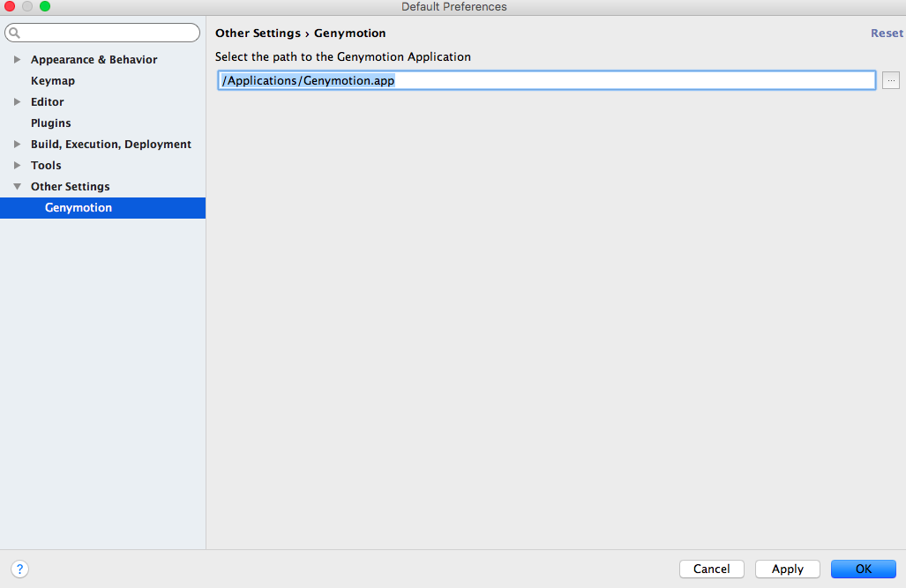Select the Tools category label
Screen dimensions: 906x588
pyautogui.click(x=46, y=165)
